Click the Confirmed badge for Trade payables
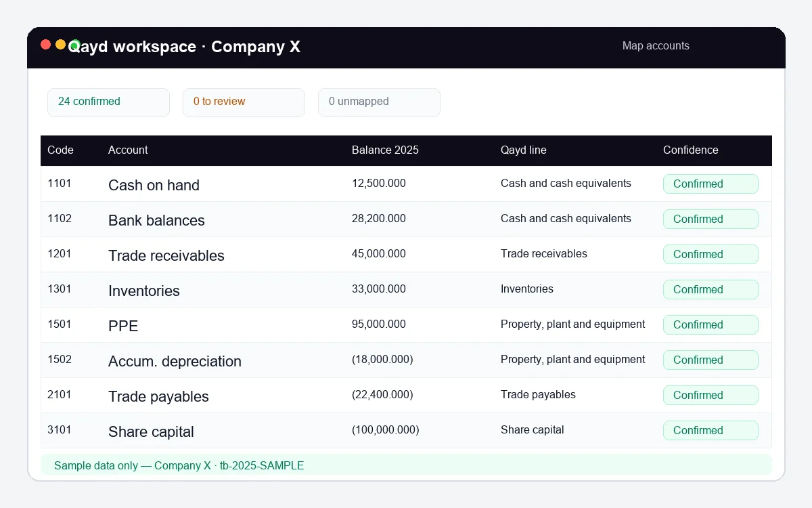This screenshot has height=508, width=812. pos(710,395)
